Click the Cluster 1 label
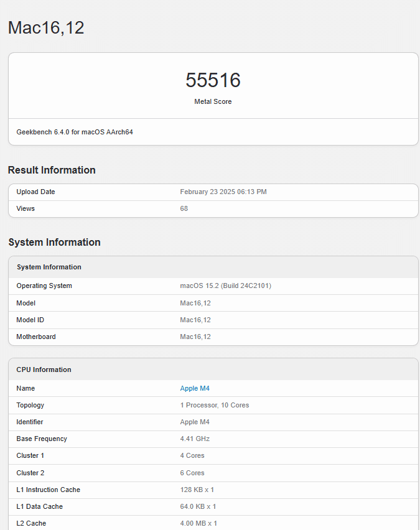This screenshot has height=530, width=420. pyautogui.click(x=30, y=455)
